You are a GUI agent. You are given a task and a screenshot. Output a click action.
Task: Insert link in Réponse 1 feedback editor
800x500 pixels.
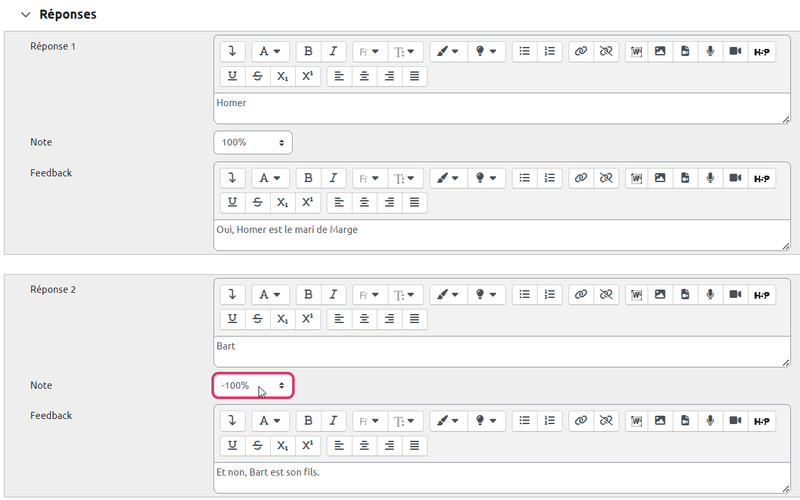(x=580, y=177)
